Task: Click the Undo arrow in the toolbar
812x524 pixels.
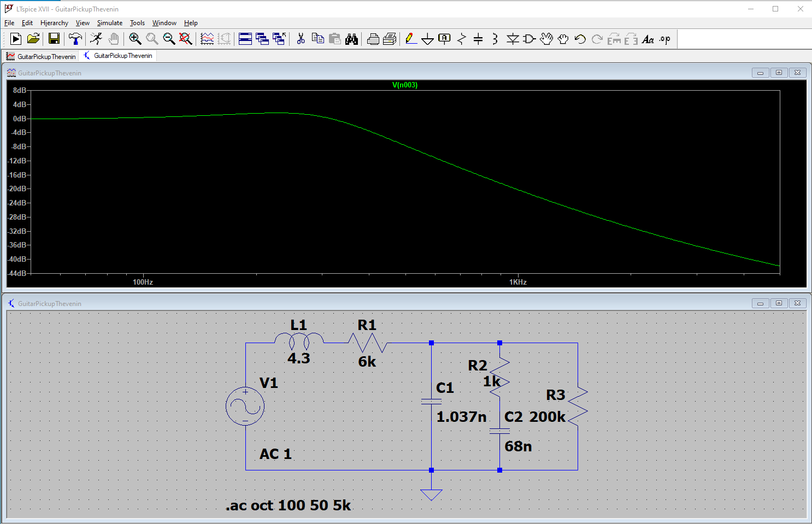Action: tap(580, 39)
